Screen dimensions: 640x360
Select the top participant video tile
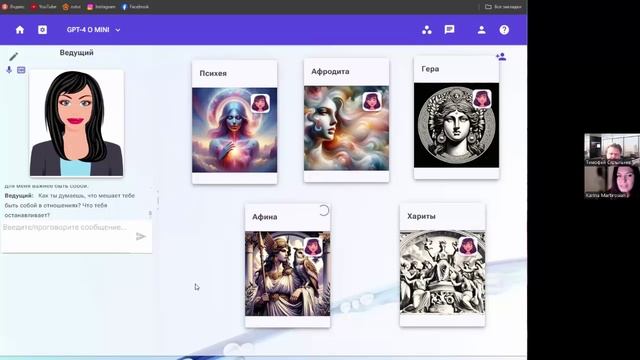[x=612, y=149]
